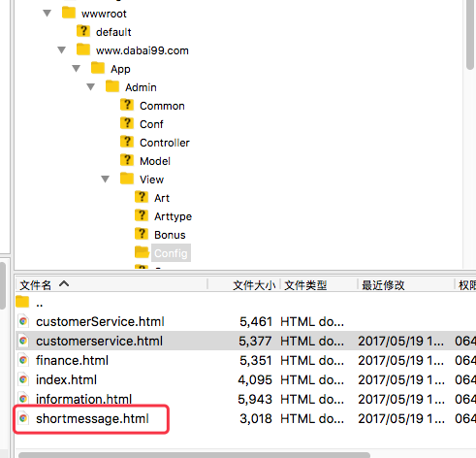The height and width of the screenshot is (458, 476).
Task: Click the shortmessage.html Chrome file icon
Action: (23, 418)
